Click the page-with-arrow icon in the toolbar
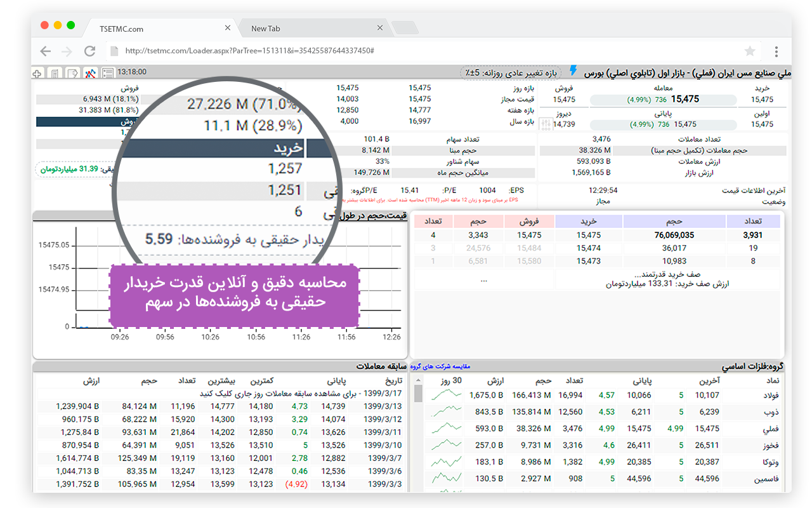The width and height of the screenshot is (812, 508). [x=73, y=73]
